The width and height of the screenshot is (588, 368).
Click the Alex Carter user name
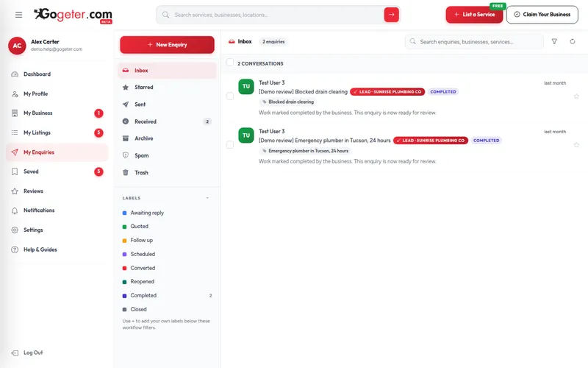(x=45, y=42)
